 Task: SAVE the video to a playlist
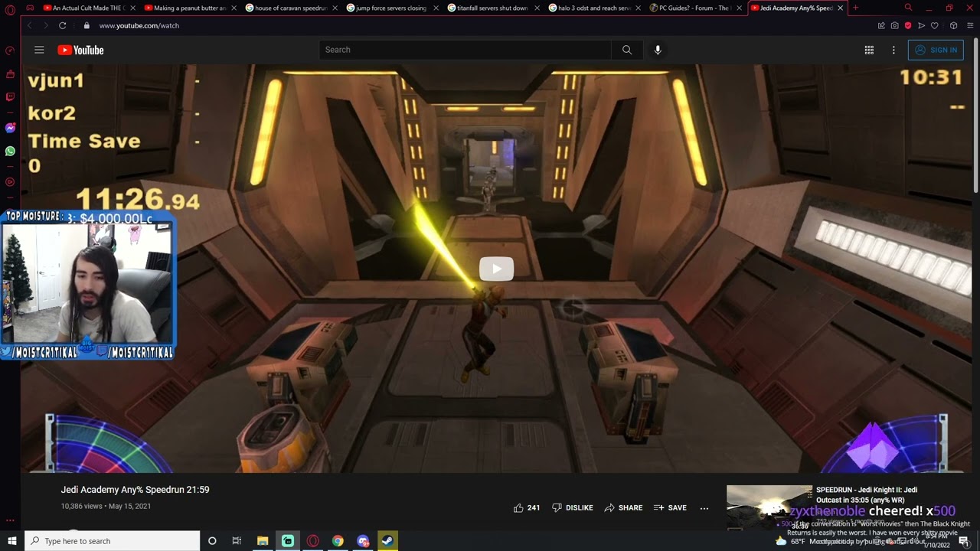click(x=670, y=507)
